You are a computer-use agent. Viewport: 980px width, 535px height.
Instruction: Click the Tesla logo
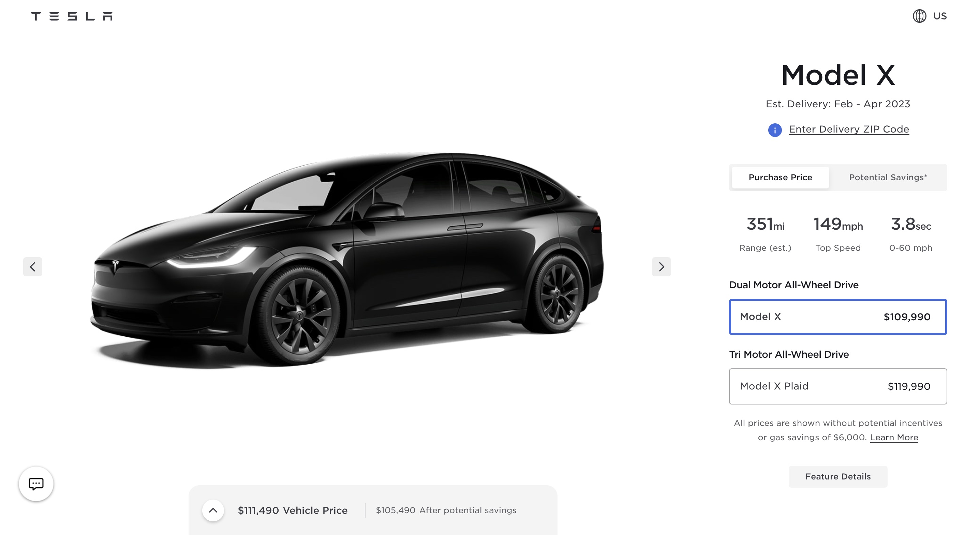pyautogui.click(x=72, y=16)
